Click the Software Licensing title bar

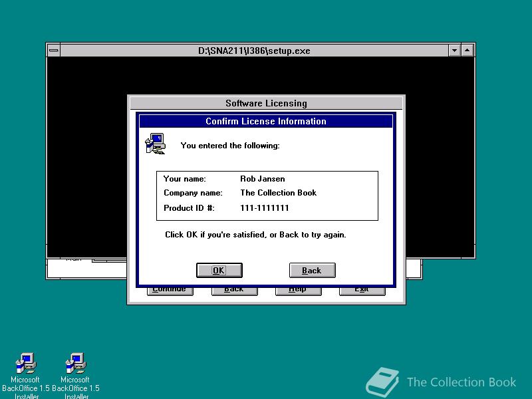pyautogui.click(x=267, y=103)
